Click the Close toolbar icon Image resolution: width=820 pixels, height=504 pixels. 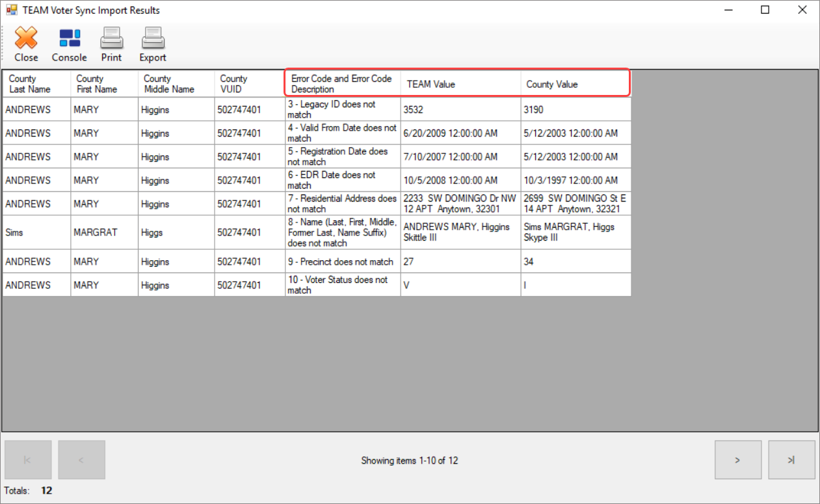(26, 44)
